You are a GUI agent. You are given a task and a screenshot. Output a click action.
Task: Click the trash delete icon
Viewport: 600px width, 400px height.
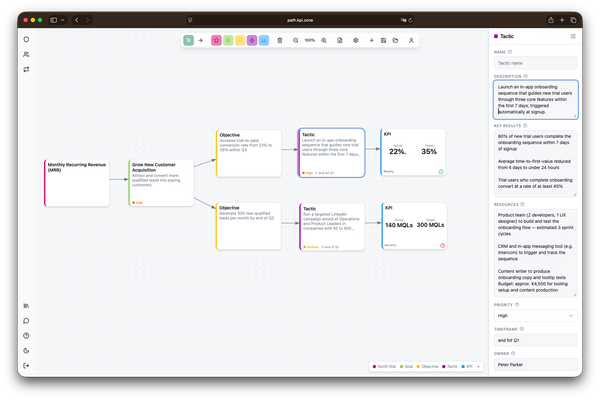pyautogui.click(x=281, y=40)
